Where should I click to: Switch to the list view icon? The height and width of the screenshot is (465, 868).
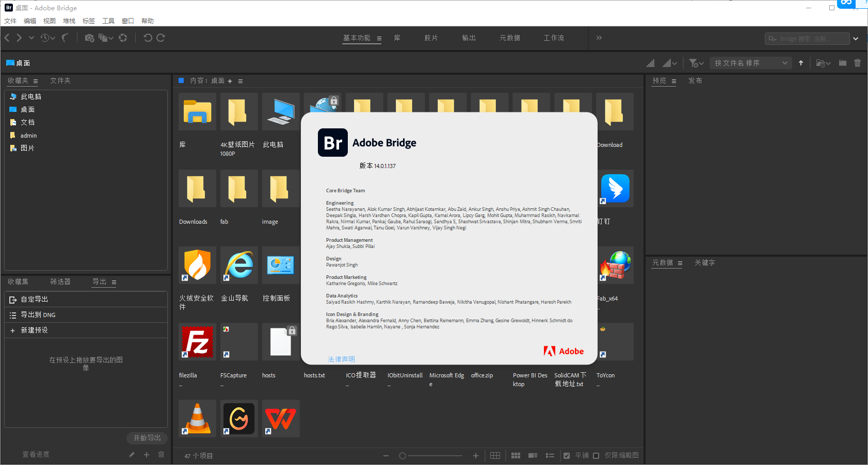[x=550, y=456]
